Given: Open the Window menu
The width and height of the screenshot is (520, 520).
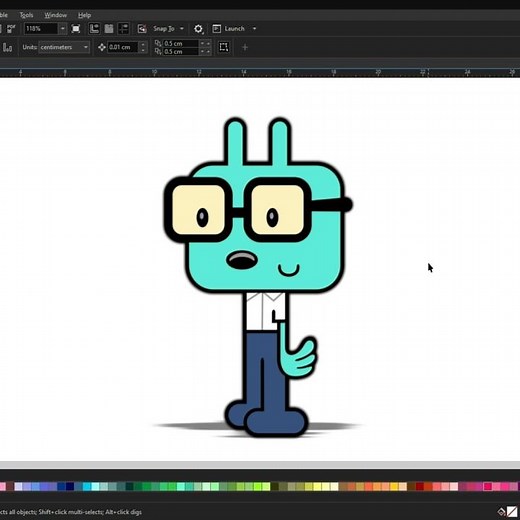Looking at the screenshot, I should [55, 15].
